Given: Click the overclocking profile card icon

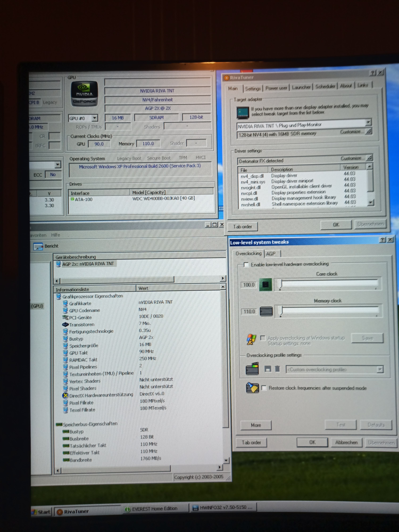Looking at the screenshot, I should click(x=252, y=369).
